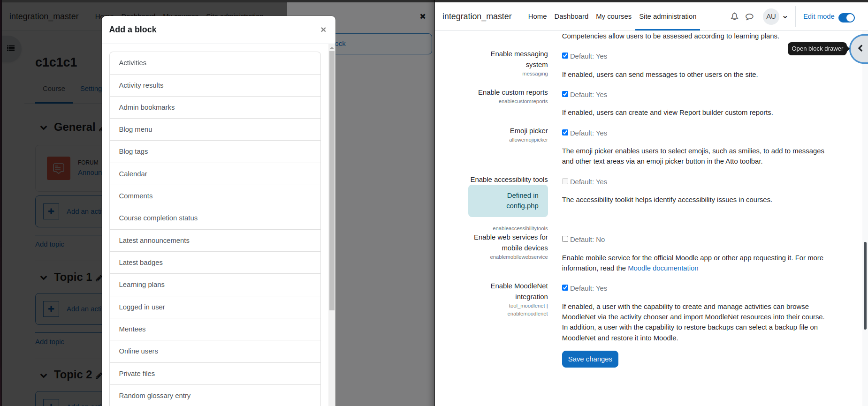This screenshot has width=868, height=406.
Task: Open notifications bell in right window
Action: (734, 16)
